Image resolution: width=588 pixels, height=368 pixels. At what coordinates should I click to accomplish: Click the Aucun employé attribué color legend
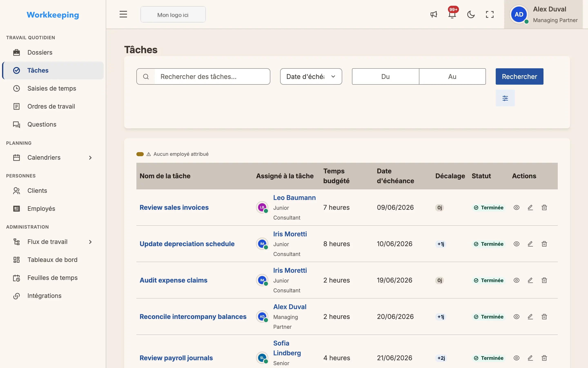(x=140, y=154)
